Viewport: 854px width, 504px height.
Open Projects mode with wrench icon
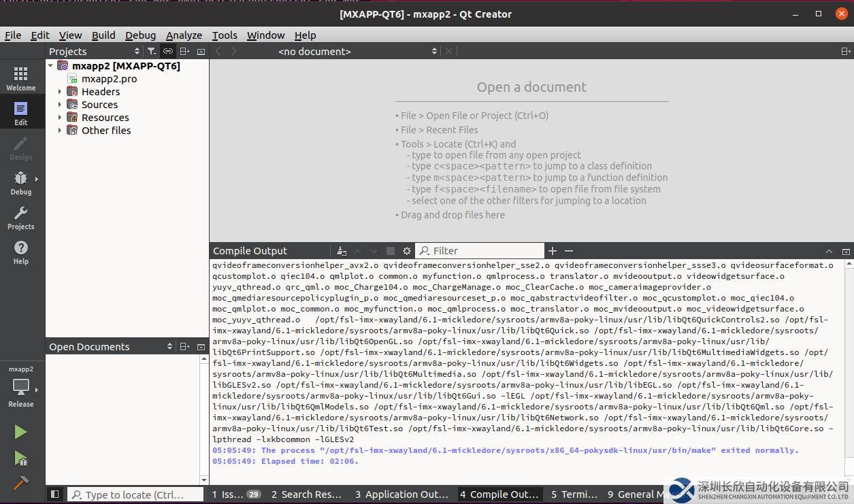click(21, 218)
